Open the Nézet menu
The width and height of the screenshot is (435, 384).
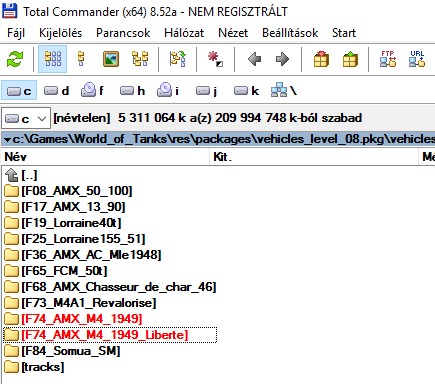(233, 33)
